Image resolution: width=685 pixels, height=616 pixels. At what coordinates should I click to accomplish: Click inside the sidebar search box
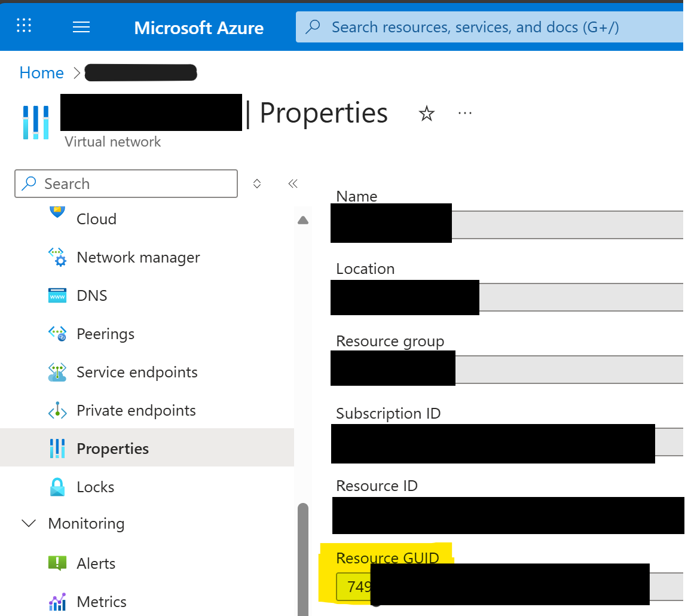pyautogui.click(x=126, y=184)
